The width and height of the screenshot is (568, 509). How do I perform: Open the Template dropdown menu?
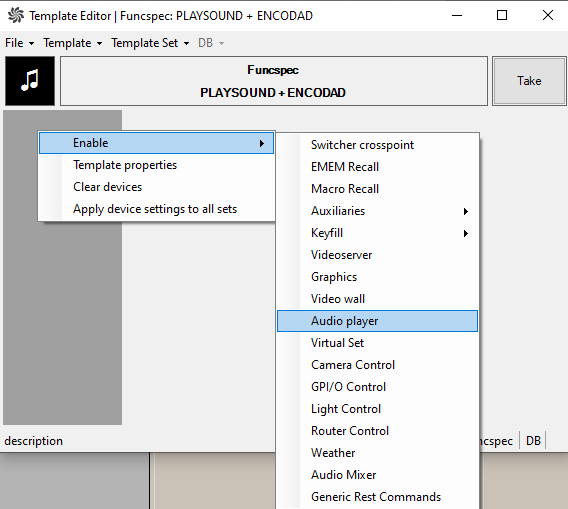(72, 43)
